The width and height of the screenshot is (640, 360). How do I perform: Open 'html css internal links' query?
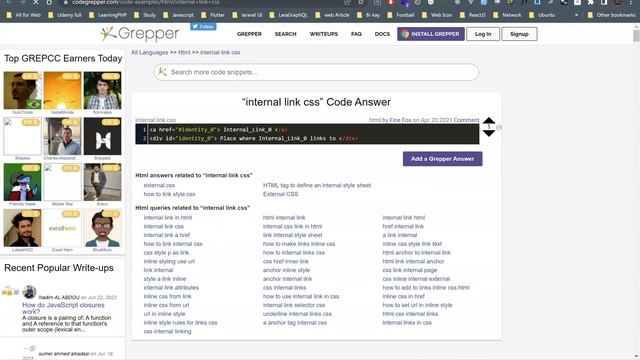pos(410,314)
